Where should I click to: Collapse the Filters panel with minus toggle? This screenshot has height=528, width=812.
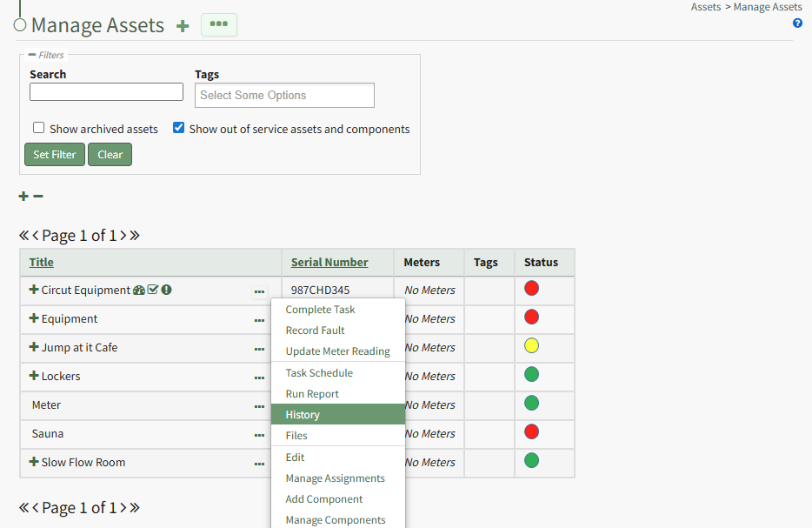[x=32, y=55]
